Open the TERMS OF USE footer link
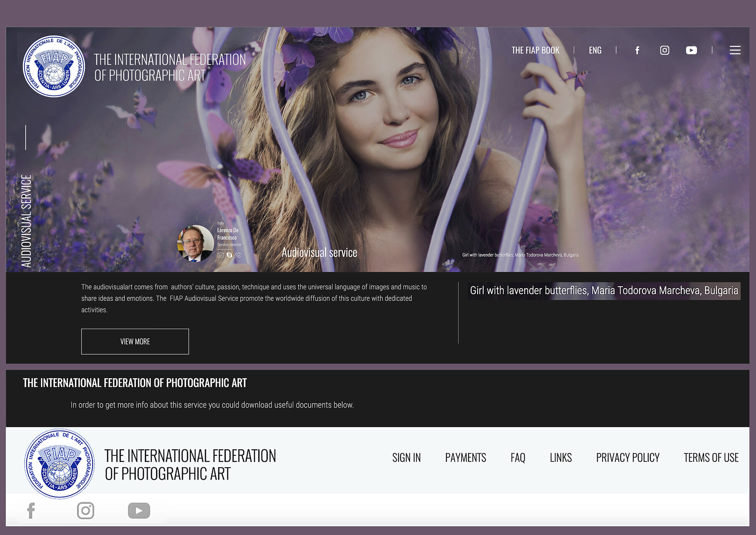Viewport: 756px width, 535px height. tap(711, 458)
